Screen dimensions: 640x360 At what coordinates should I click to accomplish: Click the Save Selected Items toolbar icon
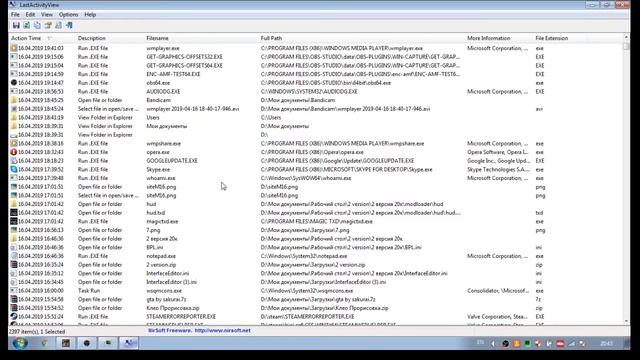click(16, 25)
